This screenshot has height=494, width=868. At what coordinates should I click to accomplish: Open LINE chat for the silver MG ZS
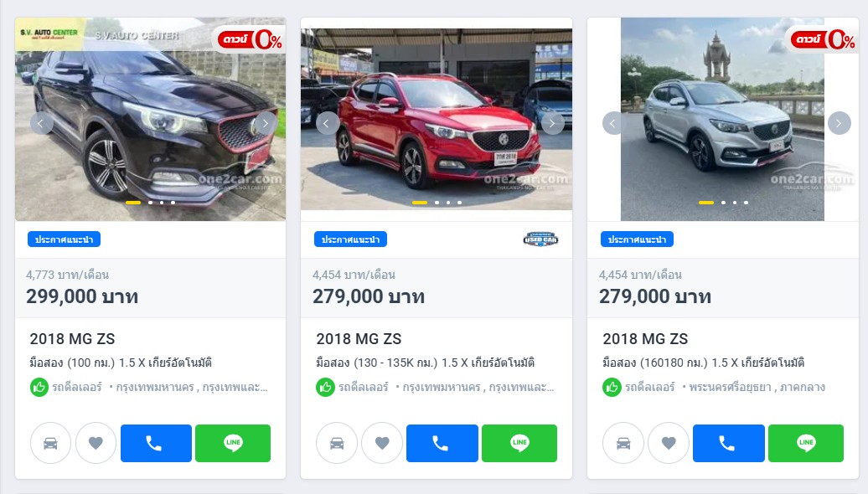tap(806, 443)
